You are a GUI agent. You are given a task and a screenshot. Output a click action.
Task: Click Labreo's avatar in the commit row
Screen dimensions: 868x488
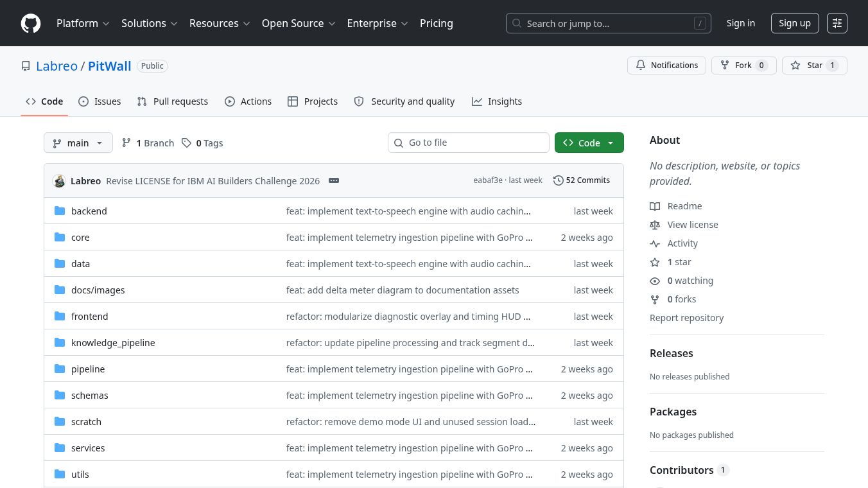pos(59,181)
